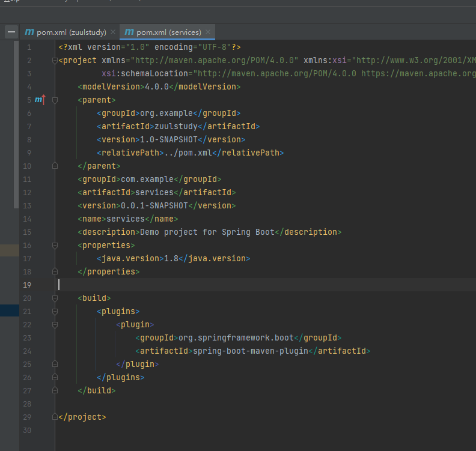Viewport: 476px width, 451px height.
Task: Click the services artifactId value on line 12
Action: point(154,193)
